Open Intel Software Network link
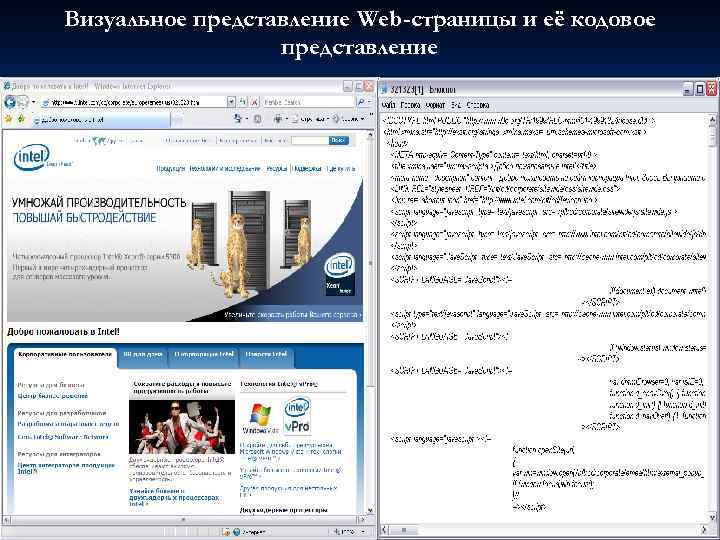720x540 pixels. [x=63, y=437]
